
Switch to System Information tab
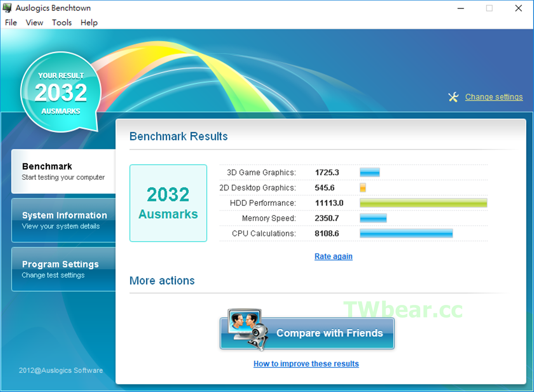point(63,220)
